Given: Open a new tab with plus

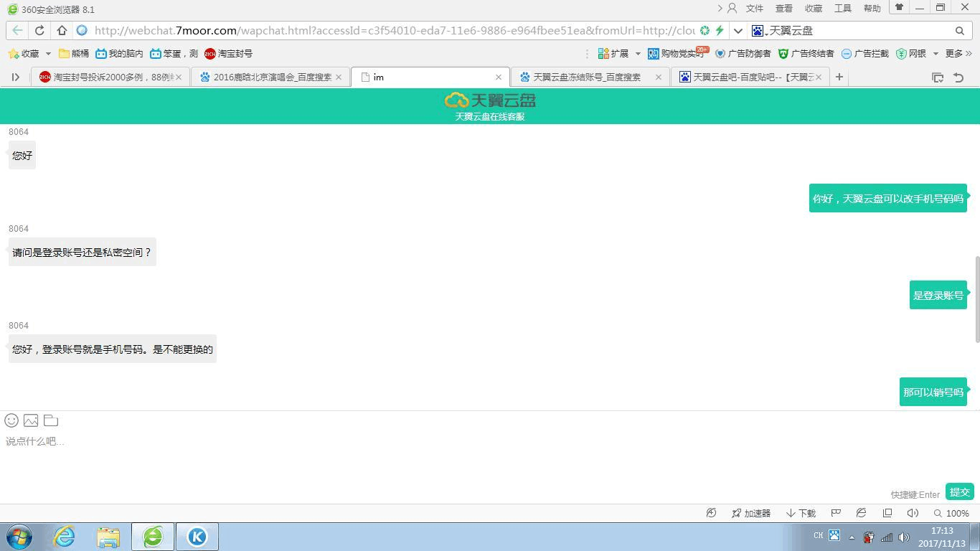Looking at the screenshot, I should [839, 77].
